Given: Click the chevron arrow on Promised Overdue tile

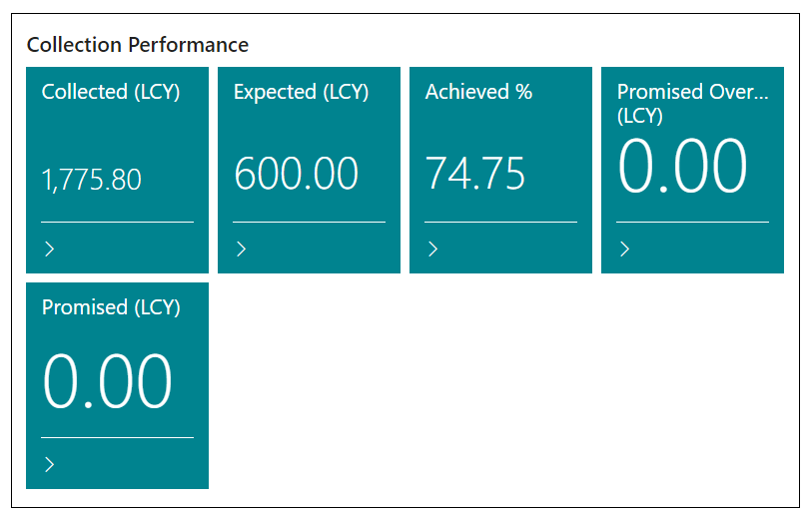Looking at the screenshot, I should (x=625, y=250).
